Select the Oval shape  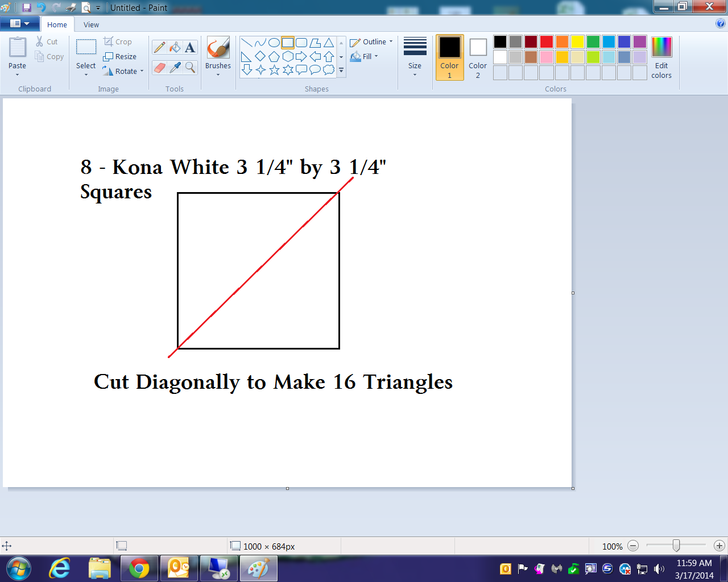pos(274,42)
